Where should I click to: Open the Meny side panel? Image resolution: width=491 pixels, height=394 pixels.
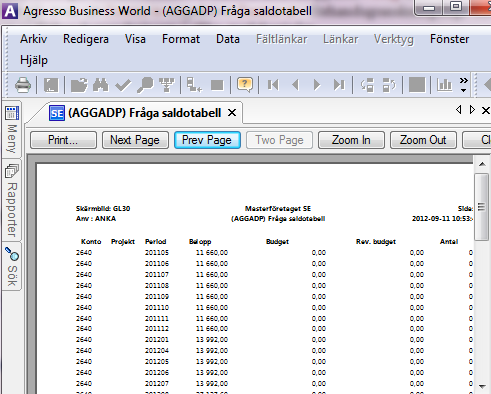12,130
